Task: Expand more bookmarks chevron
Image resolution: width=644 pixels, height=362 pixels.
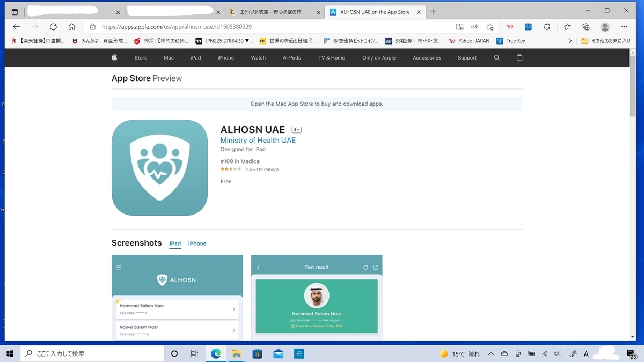Action: pos(570,41)
